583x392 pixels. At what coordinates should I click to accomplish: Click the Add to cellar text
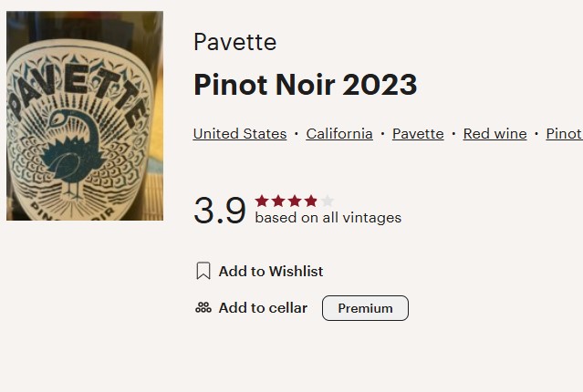point(263,308)
